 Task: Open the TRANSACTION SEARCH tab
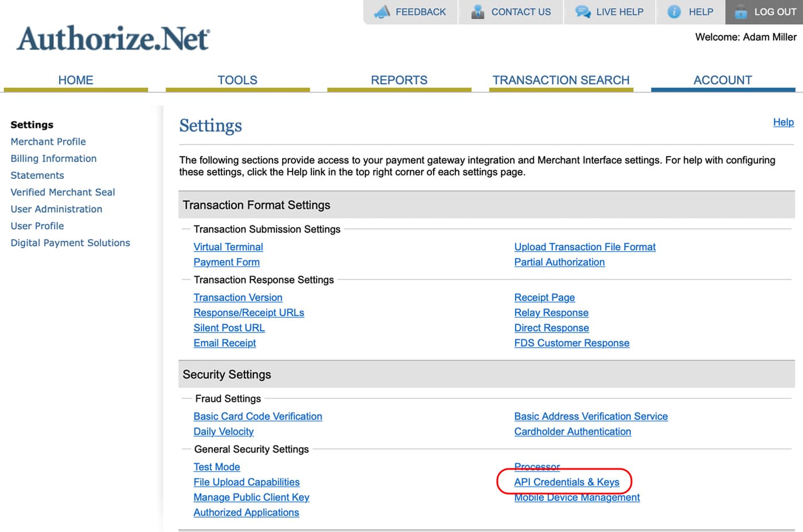(x=561, y=80)
